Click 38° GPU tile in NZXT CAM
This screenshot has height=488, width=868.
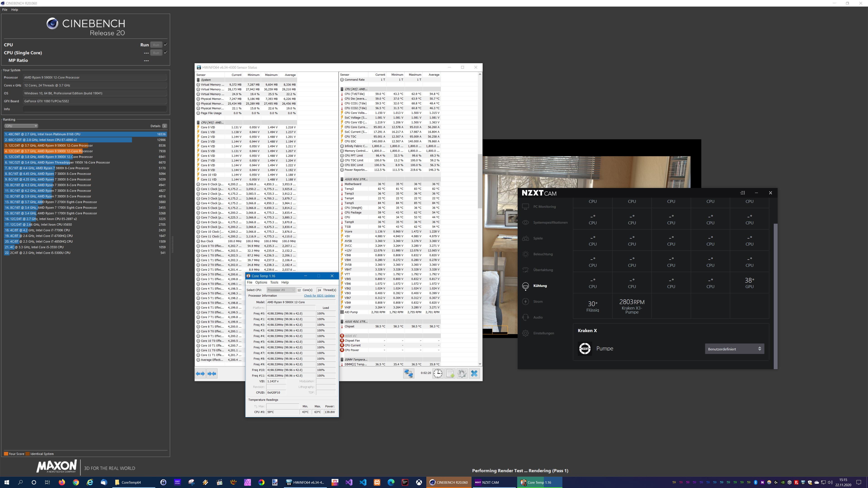point(749,283)
